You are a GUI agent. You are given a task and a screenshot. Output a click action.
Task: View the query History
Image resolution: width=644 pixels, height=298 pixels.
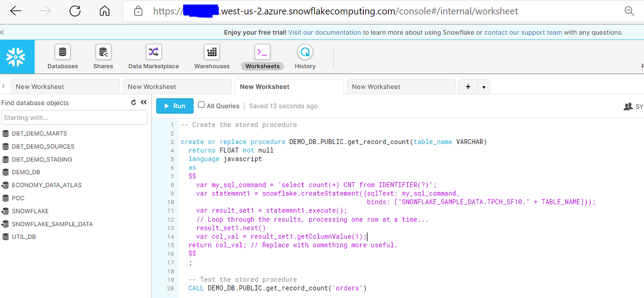[304, 56]
